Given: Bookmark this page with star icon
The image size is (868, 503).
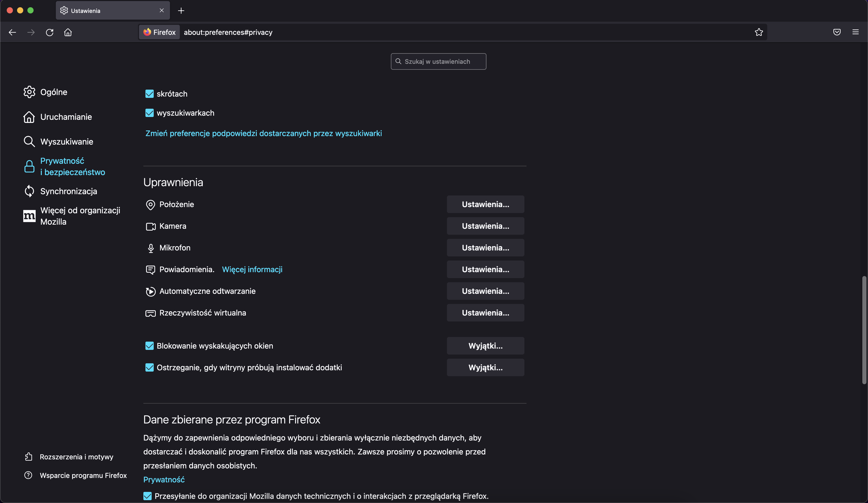Looking at the screenshot, I should 759,32.
